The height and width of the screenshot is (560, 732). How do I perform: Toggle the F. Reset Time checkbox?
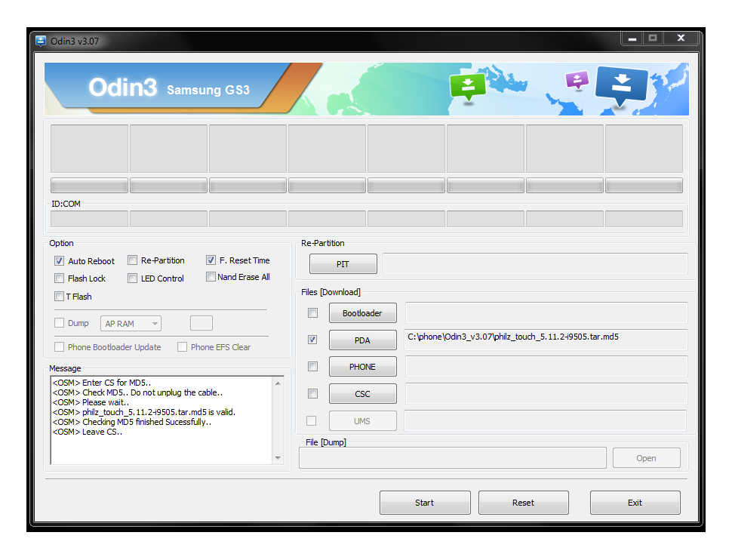click(x=211, y=260)
